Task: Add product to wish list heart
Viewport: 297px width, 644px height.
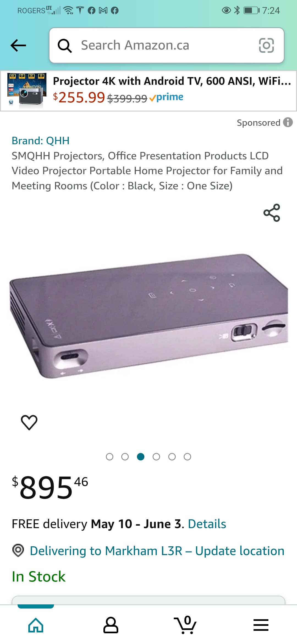Action: 29,422
